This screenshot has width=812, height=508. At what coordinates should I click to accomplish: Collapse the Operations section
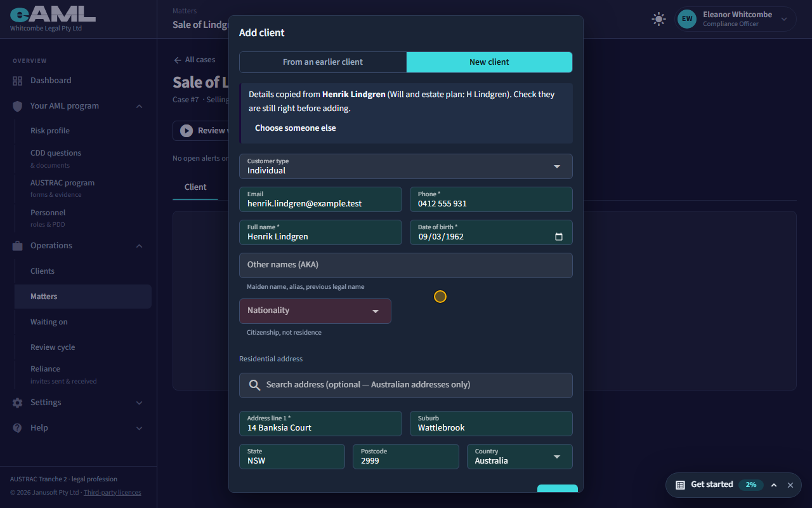[x=139, y=246]
